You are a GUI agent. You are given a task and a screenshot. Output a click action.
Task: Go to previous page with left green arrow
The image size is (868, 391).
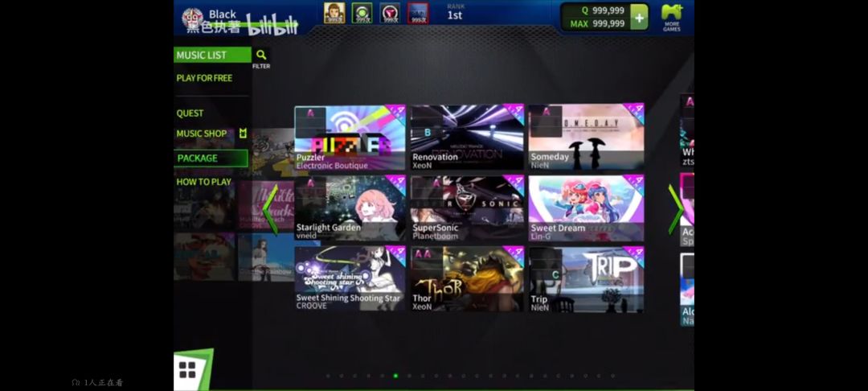[x=270, y=209]
